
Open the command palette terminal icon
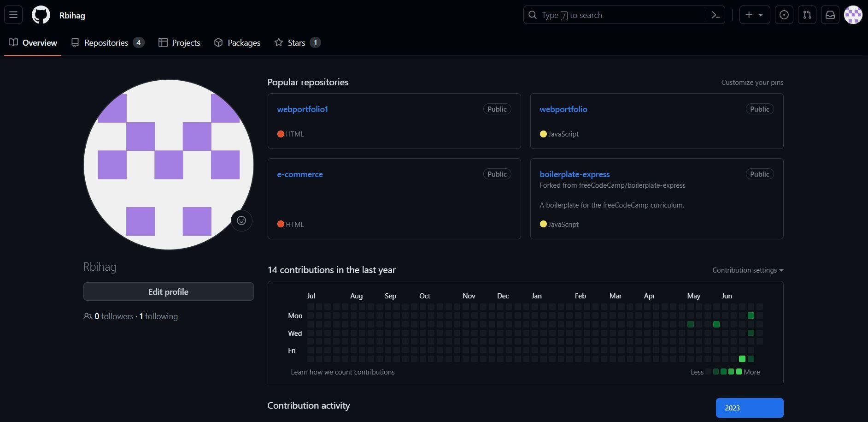715,15
